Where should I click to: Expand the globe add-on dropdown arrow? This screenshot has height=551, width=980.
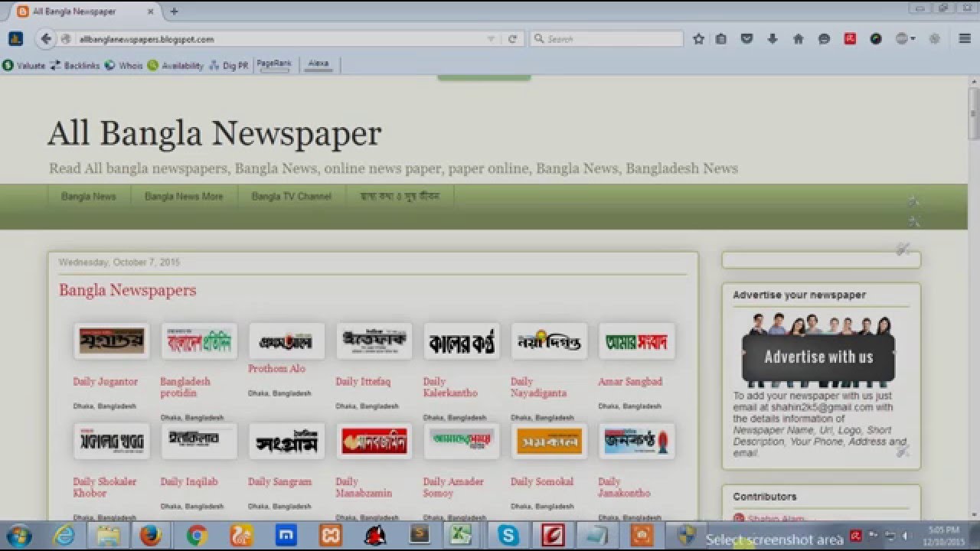912,39
